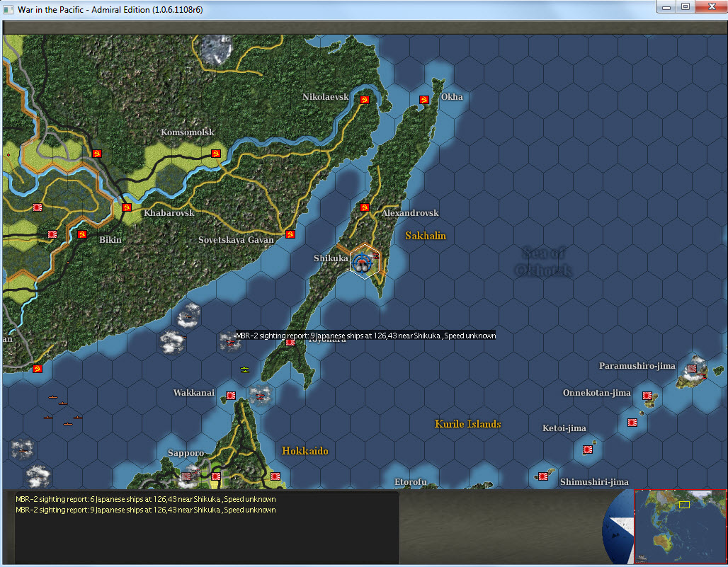Screen dimensions: 728x567
Task: Click the green ship task force icon
Action: point(245,370)
